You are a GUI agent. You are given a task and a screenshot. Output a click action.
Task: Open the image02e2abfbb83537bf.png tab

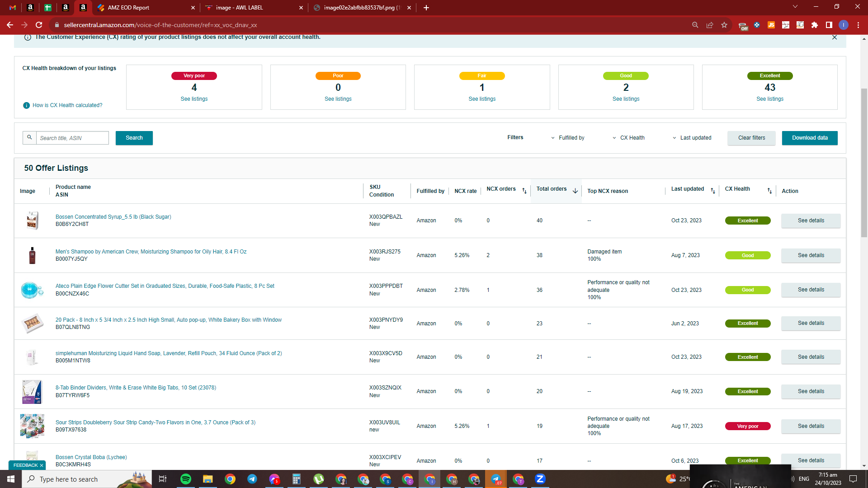click(362, 8)
